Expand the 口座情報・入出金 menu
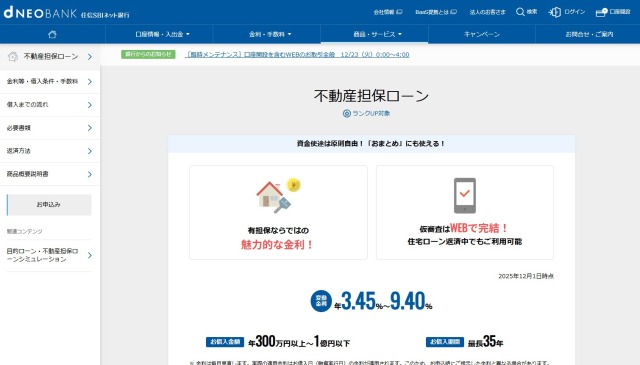The width and height of the screenshot is (640, 365). pos(162,34)
